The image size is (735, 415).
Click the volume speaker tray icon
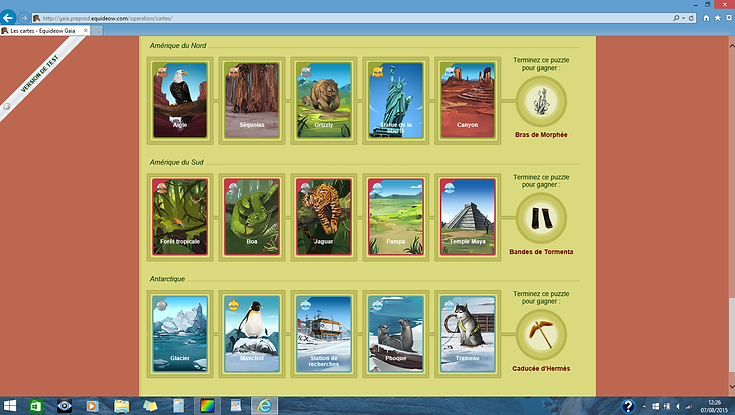[678, 406]
